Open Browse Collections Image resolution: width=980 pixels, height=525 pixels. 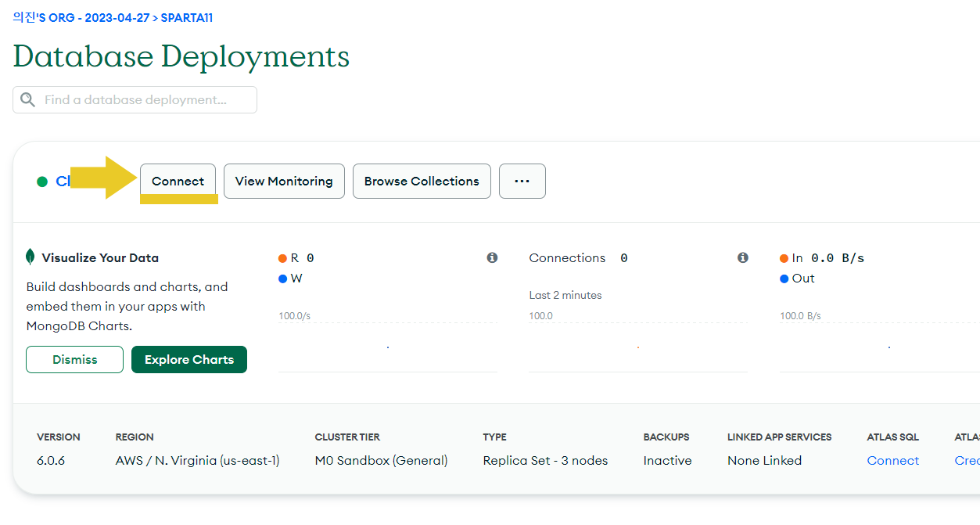click(422, 181)
